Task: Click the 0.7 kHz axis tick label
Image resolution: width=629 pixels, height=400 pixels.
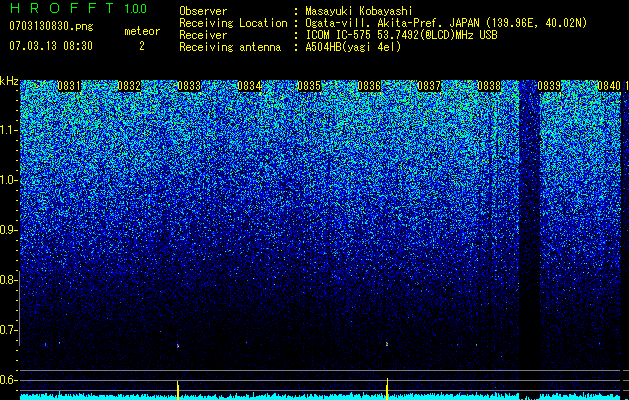Action: pos(8,330)
